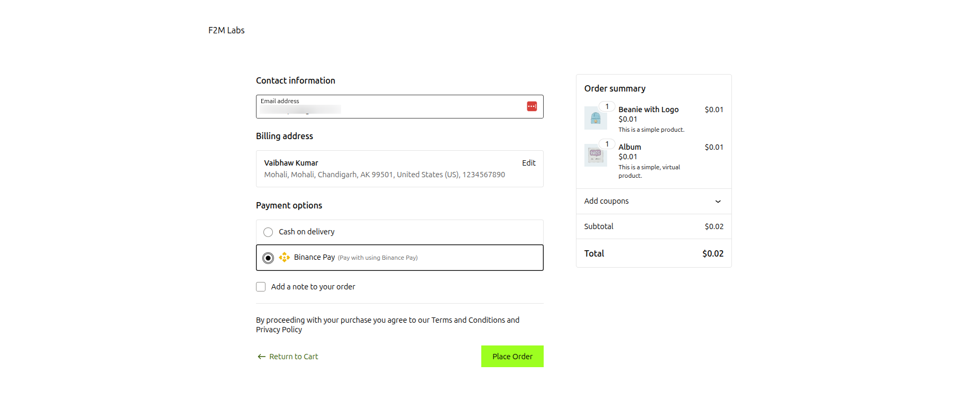The height and width of the screenshot is (410, 980).
Task: Select Binance Pay payment option
Action: tap(268, 258)
